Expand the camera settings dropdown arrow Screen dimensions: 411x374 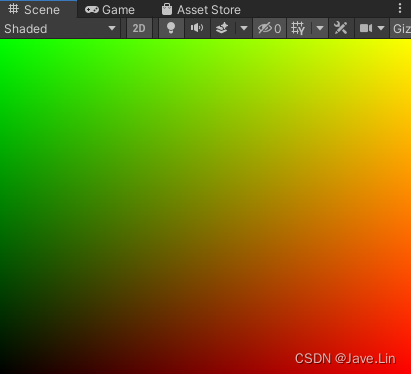[381, 29]
